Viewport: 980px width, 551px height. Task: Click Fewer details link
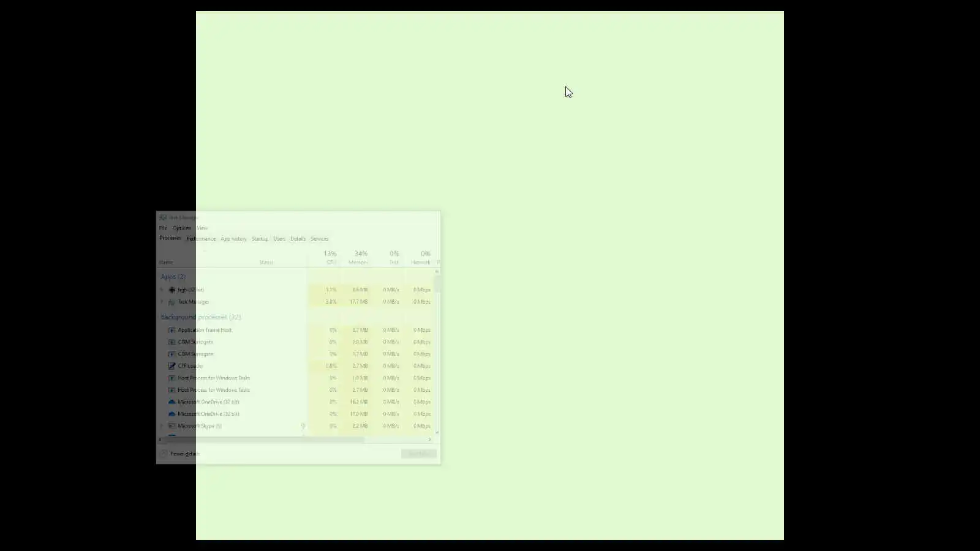(x=185, y=454)
